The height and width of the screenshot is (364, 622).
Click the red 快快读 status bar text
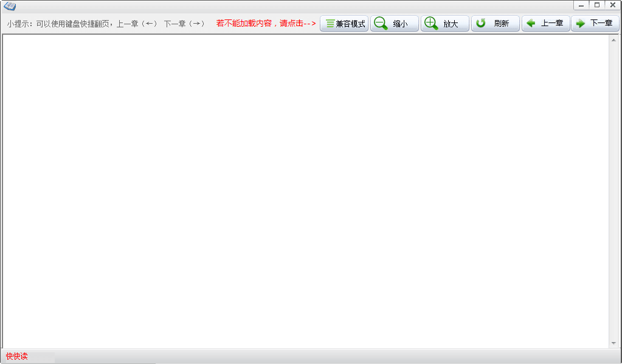pos(17,356)
